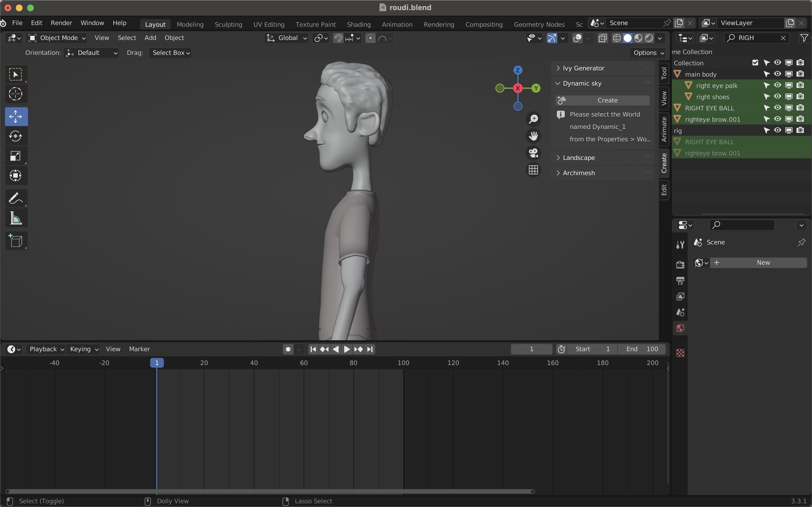Click the timeline horizontal scrollbar
This screenshot has width=812, height=507.
pyautogui.click(x=268, y=491)
